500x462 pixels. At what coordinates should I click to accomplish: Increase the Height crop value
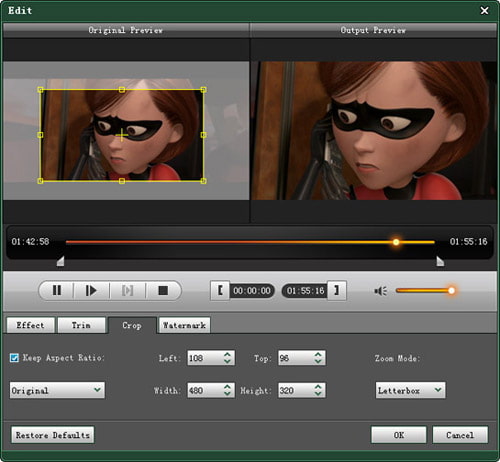pos(318,387)
